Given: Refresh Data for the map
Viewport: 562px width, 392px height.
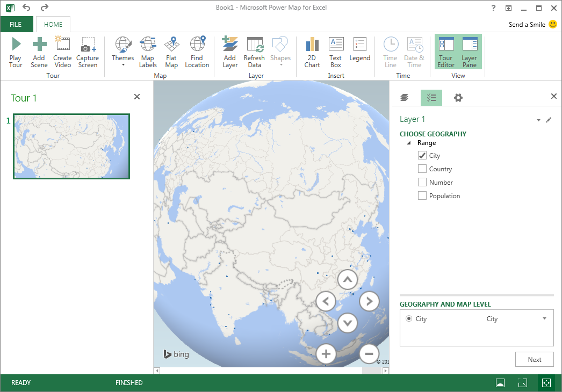Looking at the screenshot, I should pyautogui.click(x=255, y=52).
